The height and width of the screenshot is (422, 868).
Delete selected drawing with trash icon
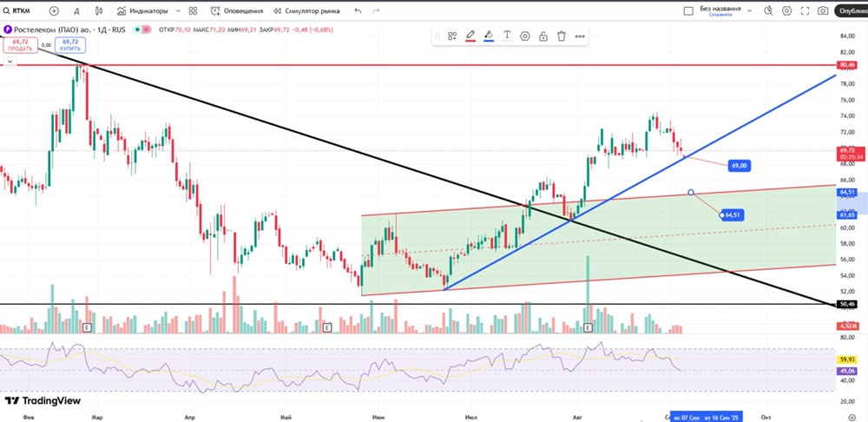click(x=562, y=36)
